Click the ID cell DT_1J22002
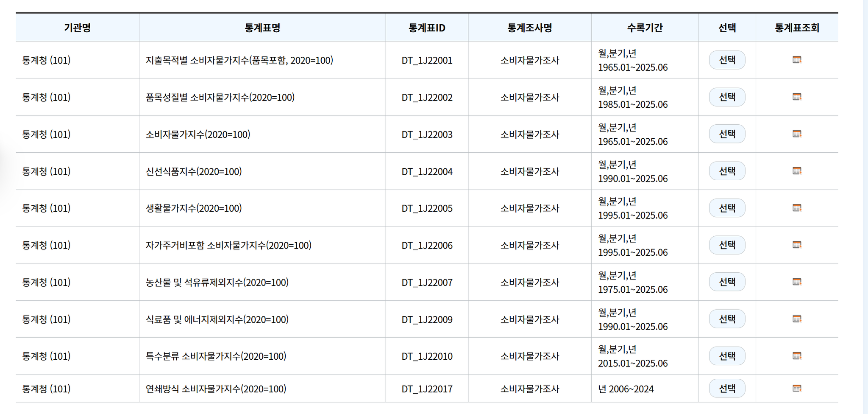 tap(427, 98)
